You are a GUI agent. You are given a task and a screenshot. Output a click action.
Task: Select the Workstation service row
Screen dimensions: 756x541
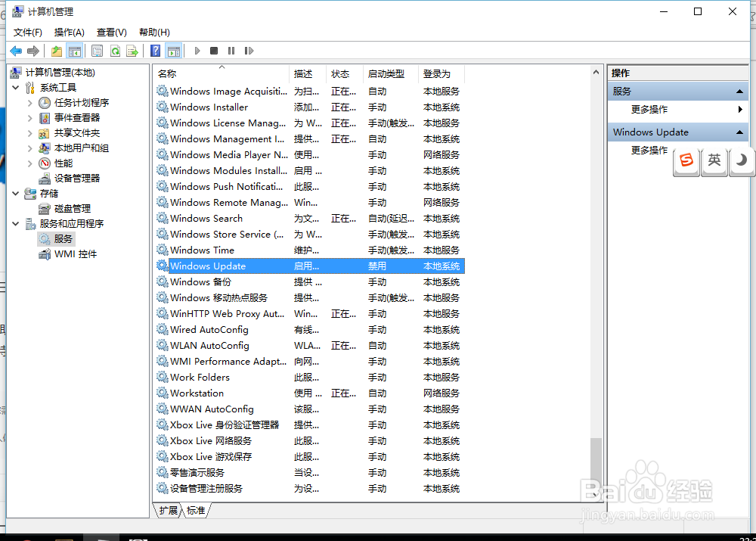point(309,393)
